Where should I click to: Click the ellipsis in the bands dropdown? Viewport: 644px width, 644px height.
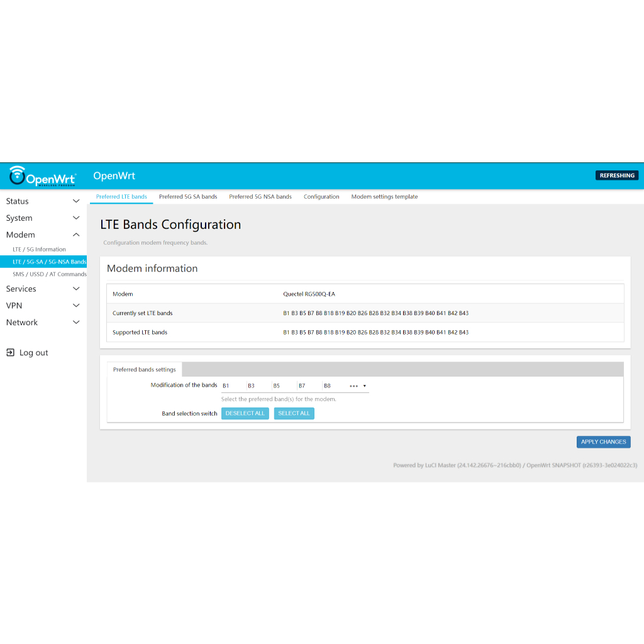tap(353, 386)
